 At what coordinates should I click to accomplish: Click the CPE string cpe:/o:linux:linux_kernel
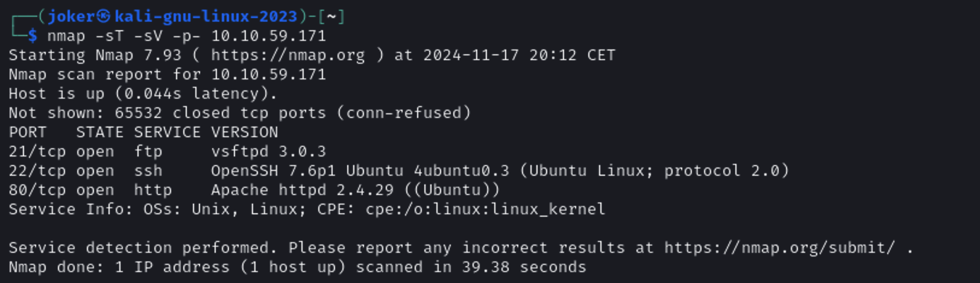coord(485,209)
